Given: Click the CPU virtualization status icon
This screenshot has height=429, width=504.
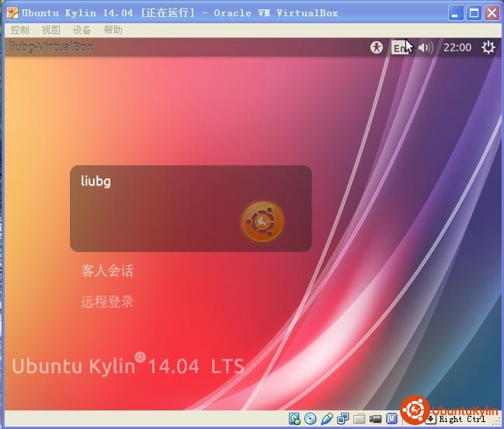Looking at the screenshot, I should pyautogui.click(x=392, y=420).
